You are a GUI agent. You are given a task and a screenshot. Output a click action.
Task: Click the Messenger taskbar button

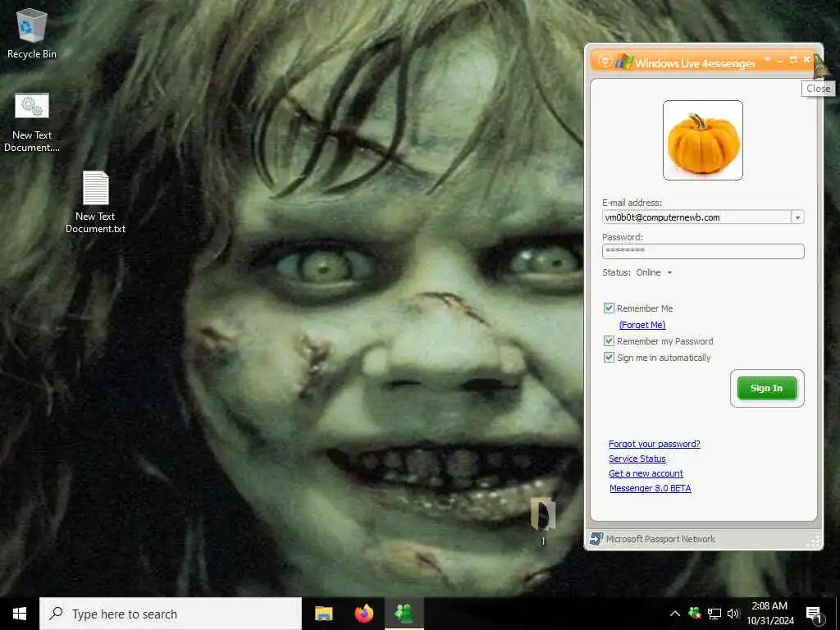tap(404, 614)
